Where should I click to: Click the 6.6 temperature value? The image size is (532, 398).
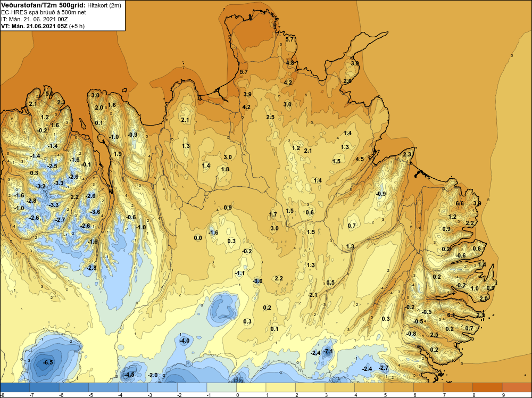(460, 204)
